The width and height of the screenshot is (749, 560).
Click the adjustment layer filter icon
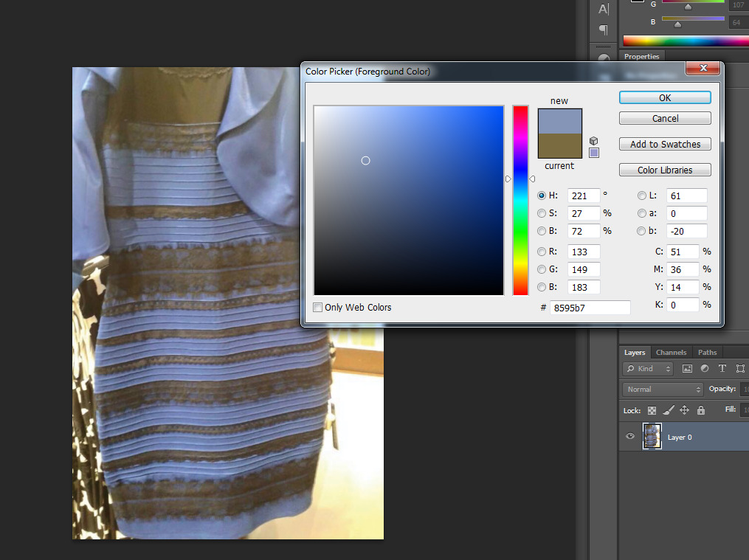click(705, 369)
